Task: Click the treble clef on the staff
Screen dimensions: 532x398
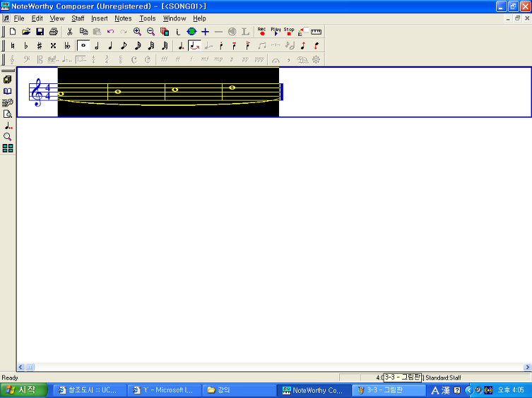Action: [x=37, y=92]
